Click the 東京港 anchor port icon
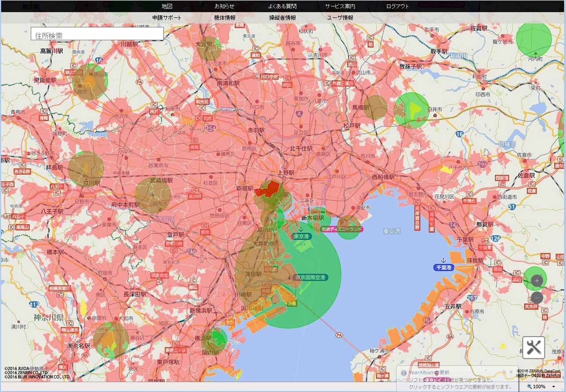 click(301, 229)
